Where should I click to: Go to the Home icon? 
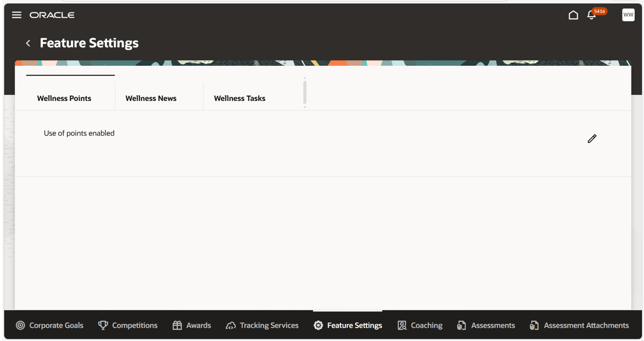(x=573, y=15)
